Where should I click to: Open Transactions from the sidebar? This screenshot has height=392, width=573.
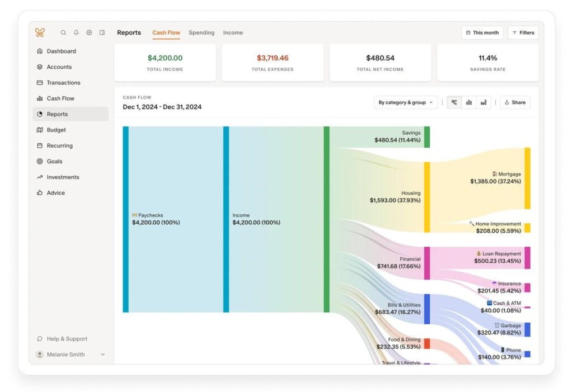[63, 83]
